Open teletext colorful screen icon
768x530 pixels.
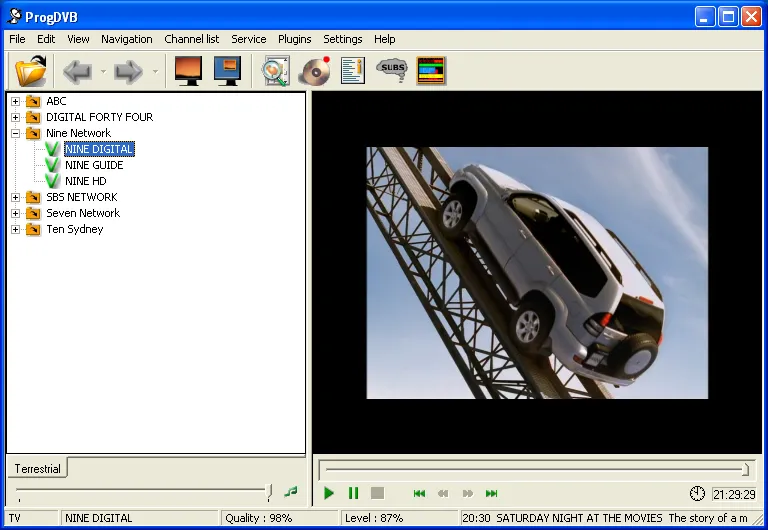click(x=431, y=71)
